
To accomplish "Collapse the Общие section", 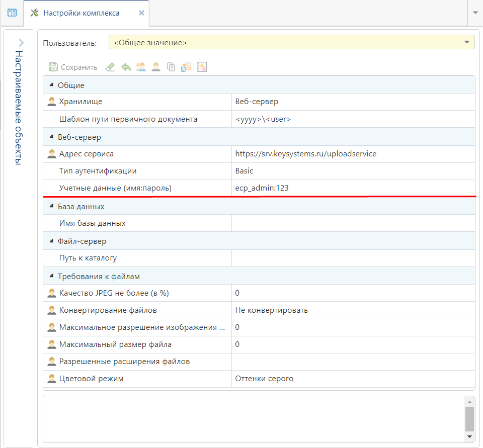I will [51, 84].
